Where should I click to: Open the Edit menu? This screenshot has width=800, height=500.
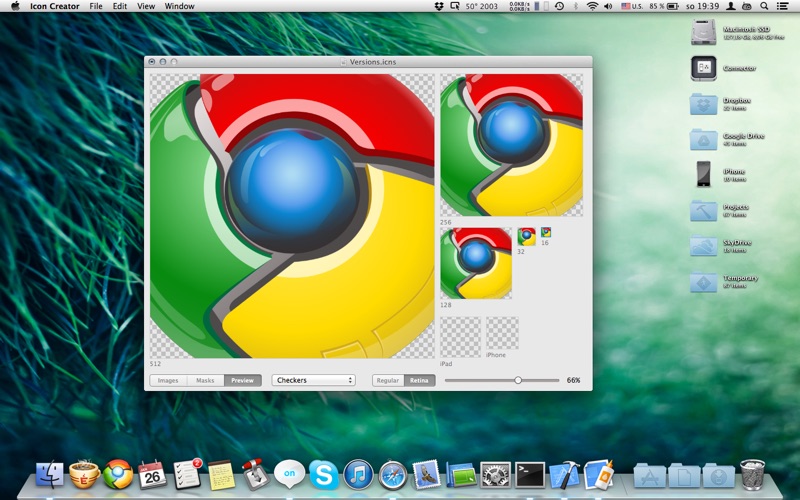pos(120,6)
